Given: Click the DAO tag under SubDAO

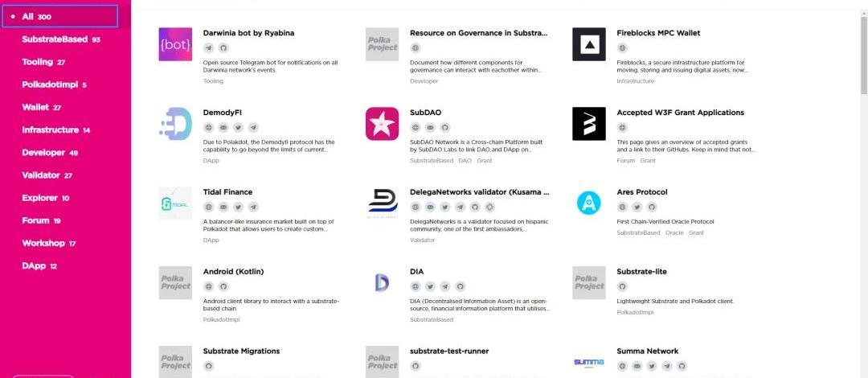Looking at the screenshot, I should point(465,161).
